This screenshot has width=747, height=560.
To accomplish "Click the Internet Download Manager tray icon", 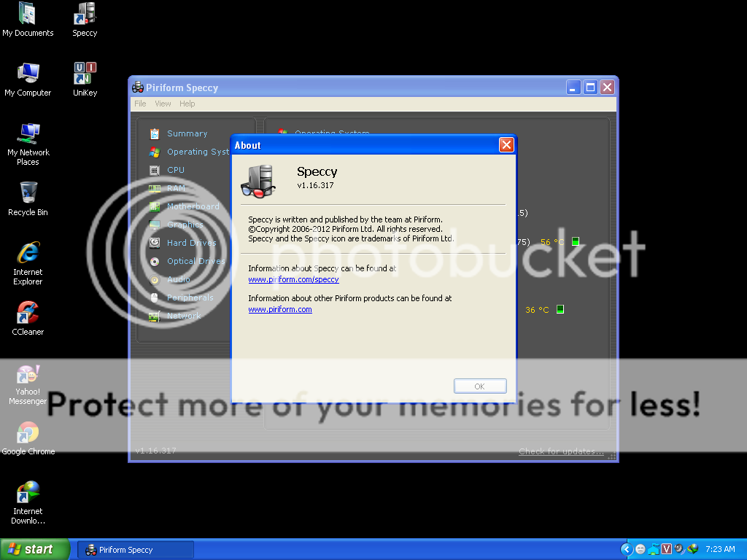I will [693, 549].
